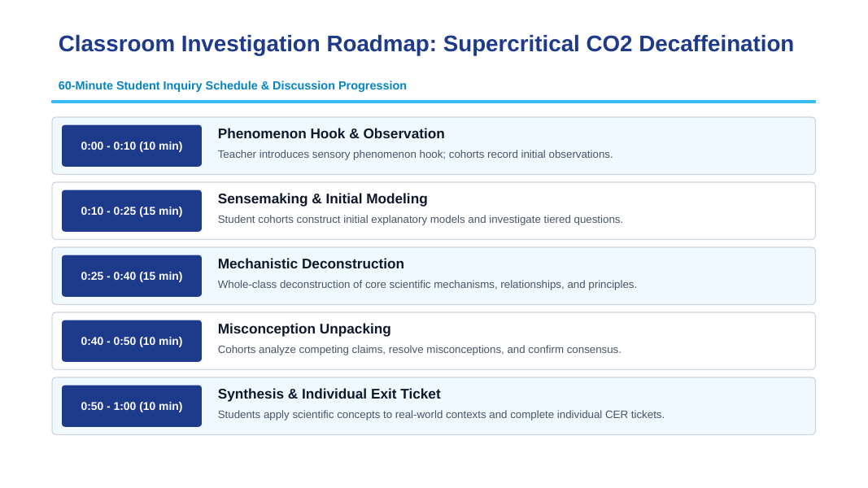Select the Sensemaking & Initial Modeling heading

pos(323,198)
